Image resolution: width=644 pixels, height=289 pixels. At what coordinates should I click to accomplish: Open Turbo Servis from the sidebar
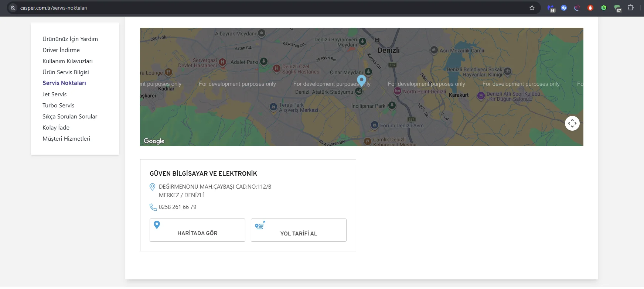coord(58,106)
